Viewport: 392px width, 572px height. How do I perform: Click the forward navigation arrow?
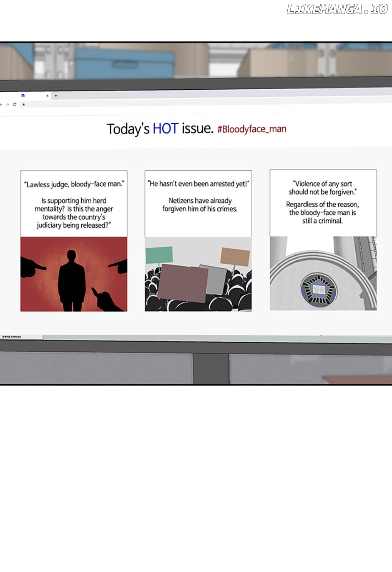pyautogui.click(x=7, y=104)
